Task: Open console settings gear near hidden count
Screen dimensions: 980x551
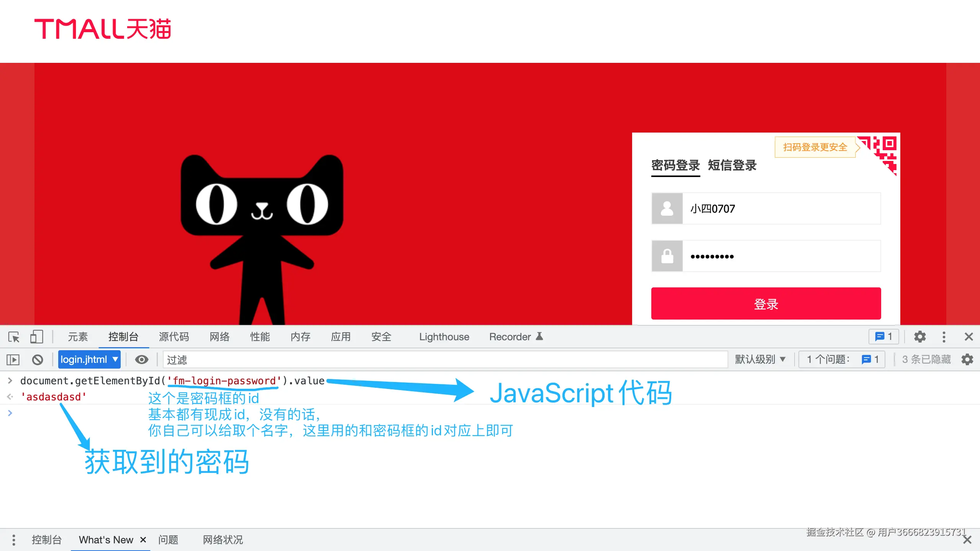Action: pyautogui.click(x=967, y=359)
